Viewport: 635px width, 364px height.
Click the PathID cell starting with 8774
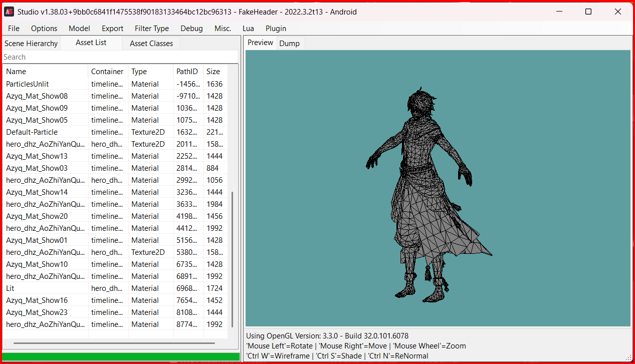(188, 324)
